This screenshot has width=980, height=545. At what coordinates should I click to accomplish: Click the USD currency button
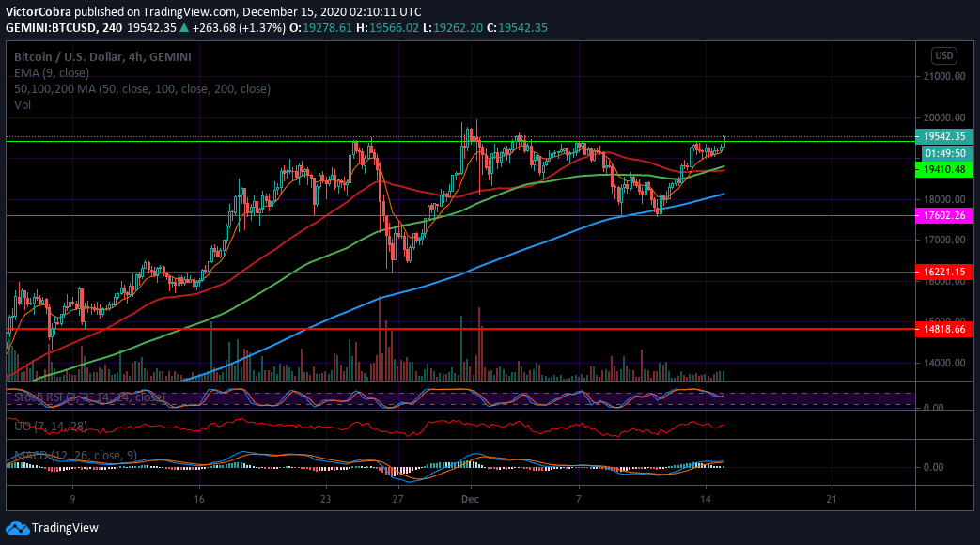pyautogui.click(x=943, y=55)
